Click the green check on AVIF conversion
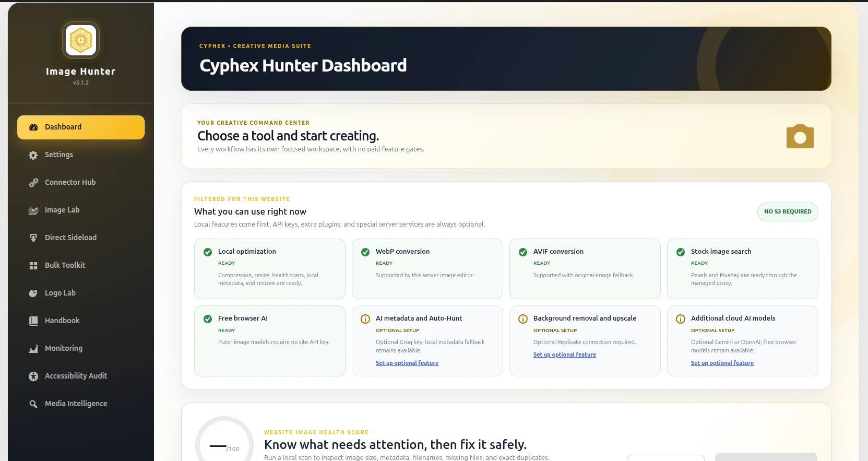 pos(523,252)
